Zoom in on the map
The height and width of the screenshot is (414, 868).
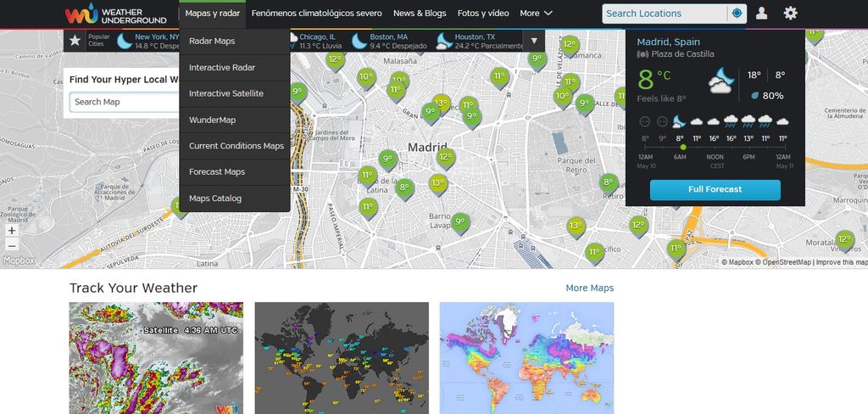(x=12, y=230)
